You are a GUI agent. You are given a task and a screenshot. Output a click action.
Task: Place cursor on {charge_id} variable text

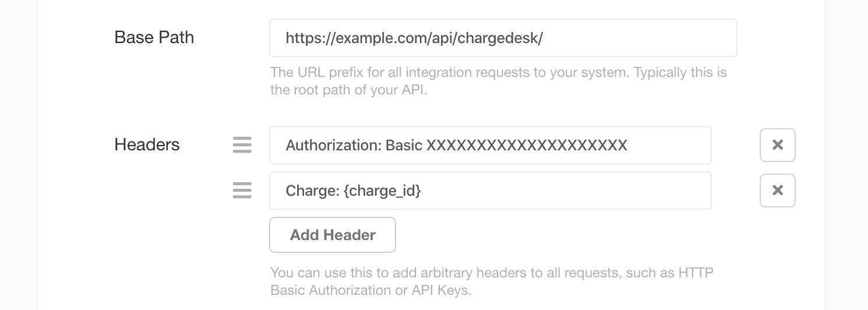382,191
